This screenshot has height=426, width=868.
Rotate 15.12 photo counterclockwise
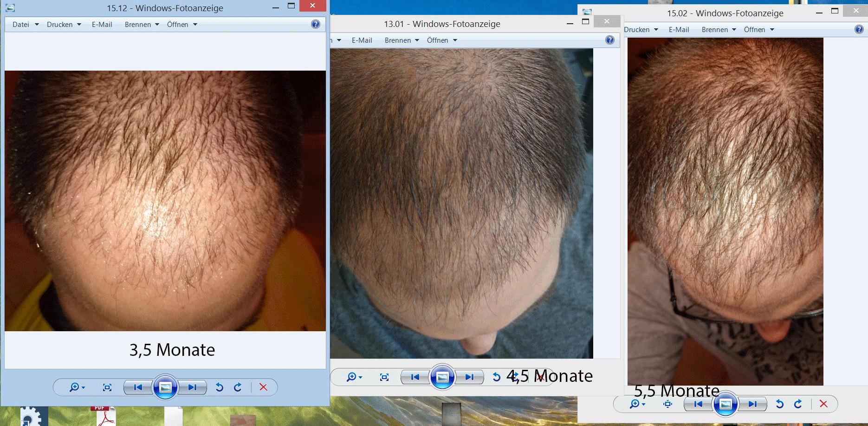[x=220, y=387]
